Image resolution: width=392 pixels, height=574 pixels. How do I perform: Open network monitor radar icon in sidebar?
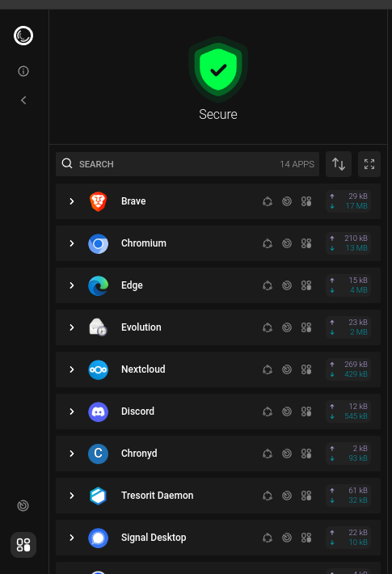click(x=23, y=505)
